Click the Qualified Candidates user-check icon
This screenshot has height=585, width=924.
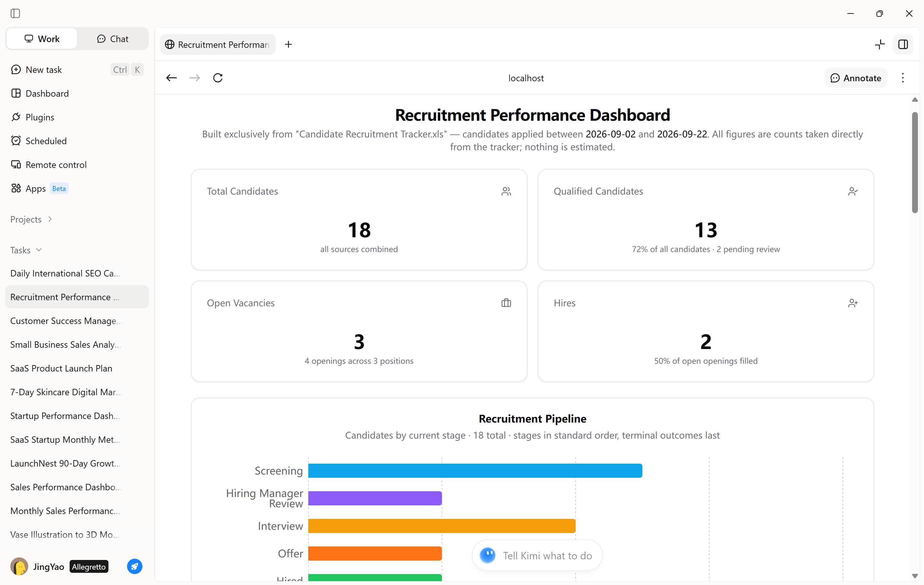pyautogui.click(x=853, y=191)
